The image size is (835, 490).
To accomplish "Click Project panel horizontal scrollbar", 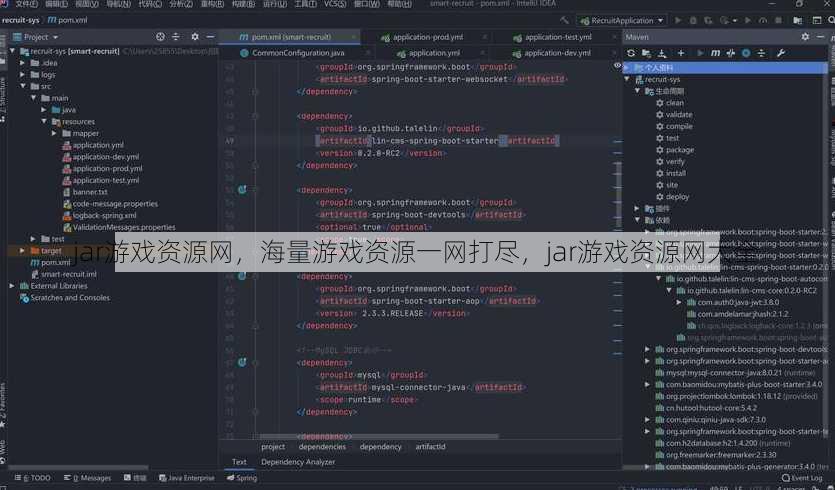I will pyautogui.click(x=78, y=467).
